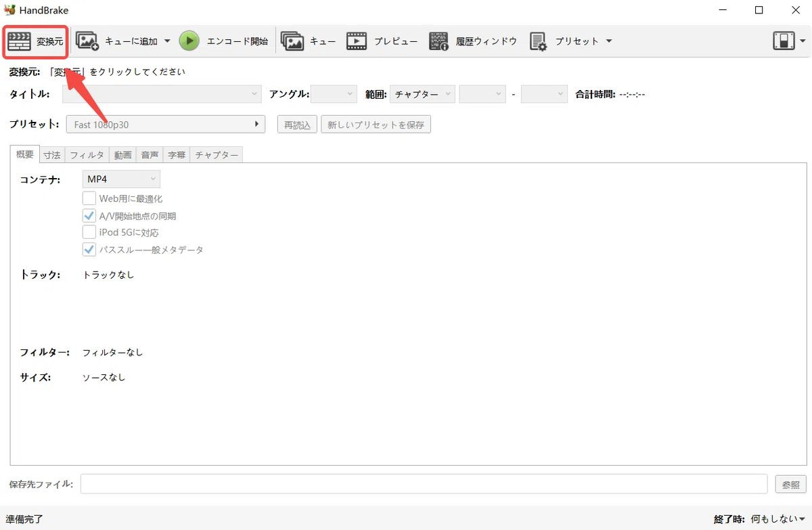Open the キュー queue window
The height and width of the screenshot is (530, 812).
tap(308, 41)
